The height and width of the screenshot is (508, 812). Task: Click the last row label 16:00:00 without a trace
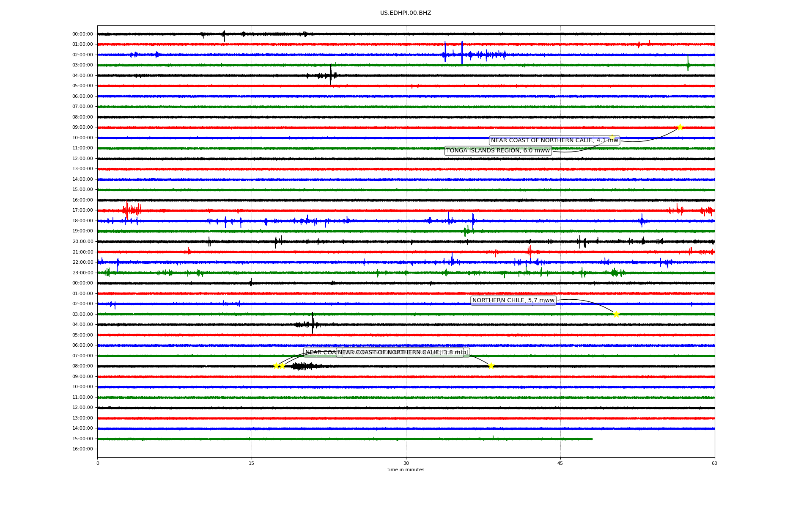(82, 449)
